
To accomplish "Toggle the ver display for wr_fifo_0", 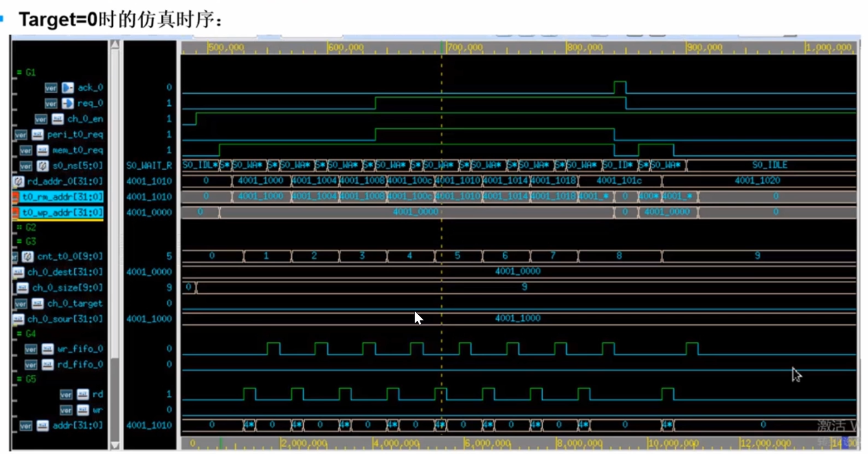I will (31, 349).
